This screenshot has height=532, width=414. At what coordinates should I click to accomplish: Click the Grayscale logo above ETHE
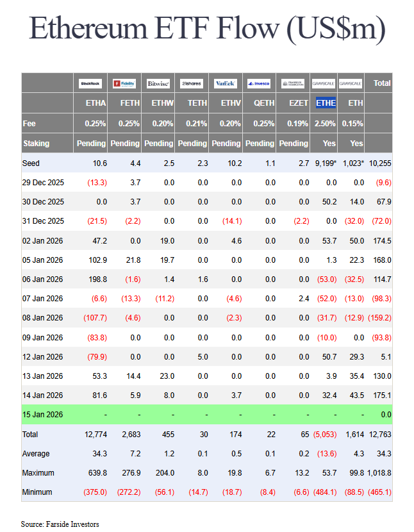[323, 83]
